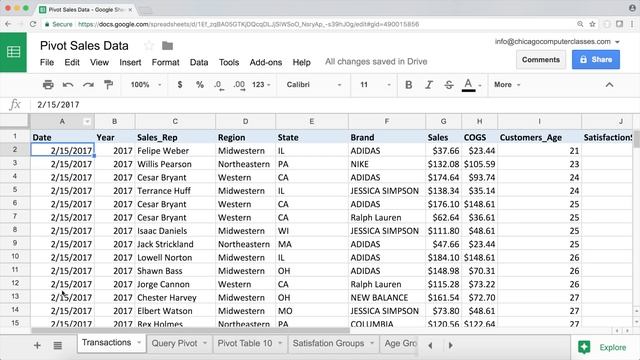Click the browser zoom magnifier icon
The image size is (640, 360).
pos(580,24)
